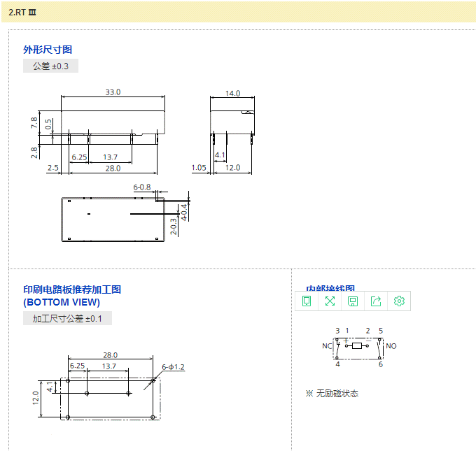This screenshot has height=451, width=476.
Task: Select the 外形尺寸图 heading
Action: point(48,50)
